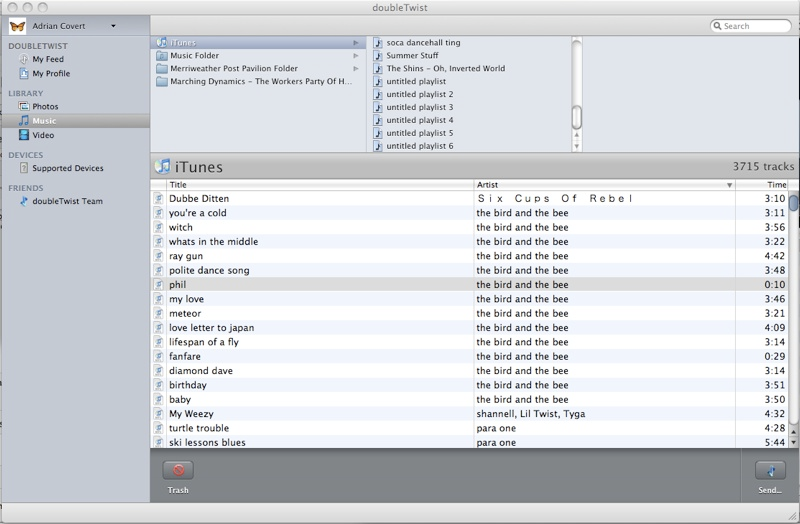Click the file icon beside fanfare

click(159, 356)
